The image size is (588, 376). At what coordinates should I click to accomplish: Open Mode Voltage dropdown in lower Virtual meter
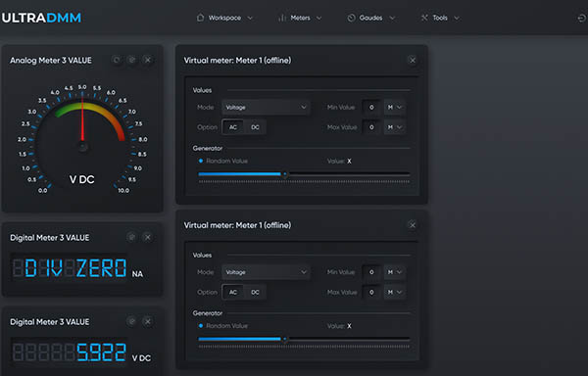(266, 272)
